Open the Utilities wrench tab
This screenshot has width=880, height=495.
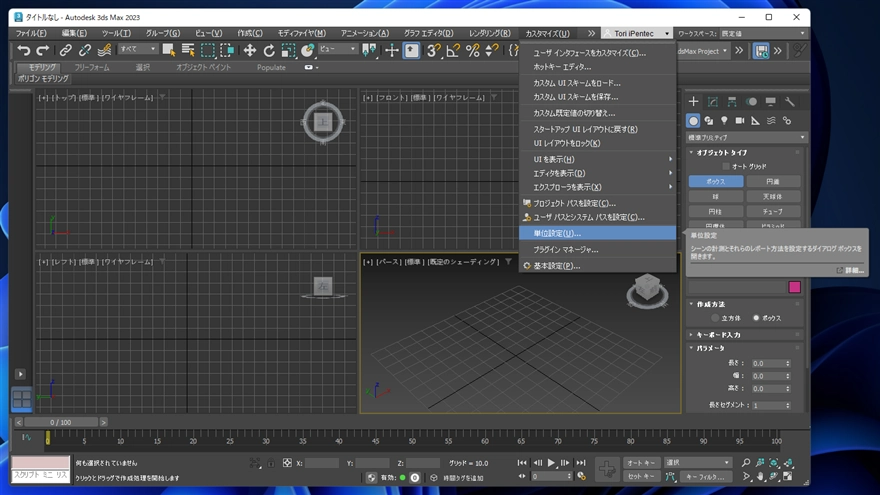pos(790,102)
